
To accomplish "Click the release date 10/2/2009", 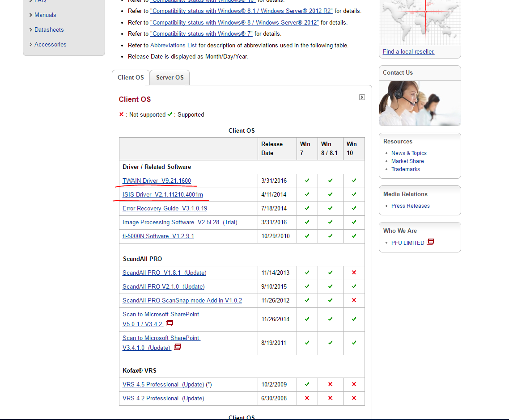I will tap(274, 385).
